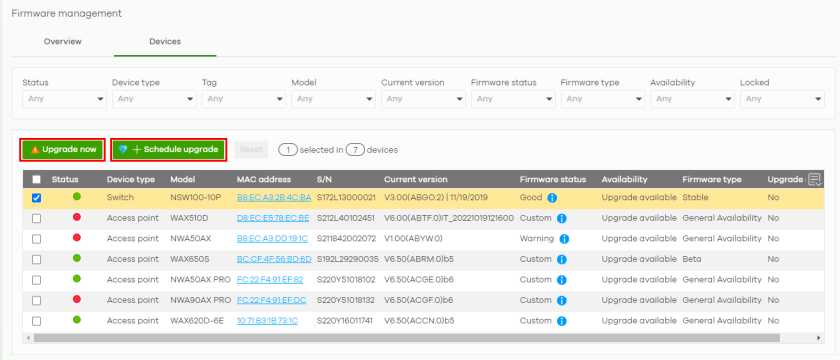Click info icon next to Good firmware status
Viewport: 840px width, 360px height.
552,198
